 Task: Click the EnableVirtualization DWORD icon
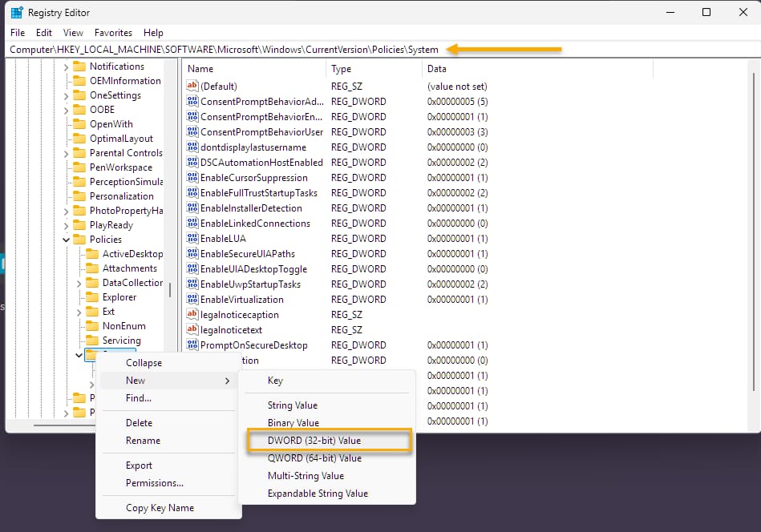click(192, 299)
